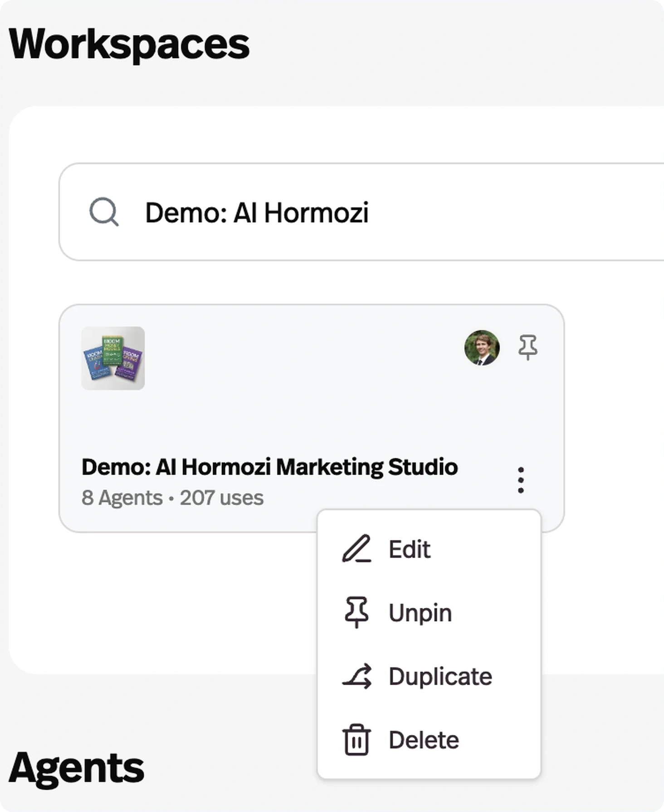
Task: Click the workspace search field
Action: coord(361,212)
